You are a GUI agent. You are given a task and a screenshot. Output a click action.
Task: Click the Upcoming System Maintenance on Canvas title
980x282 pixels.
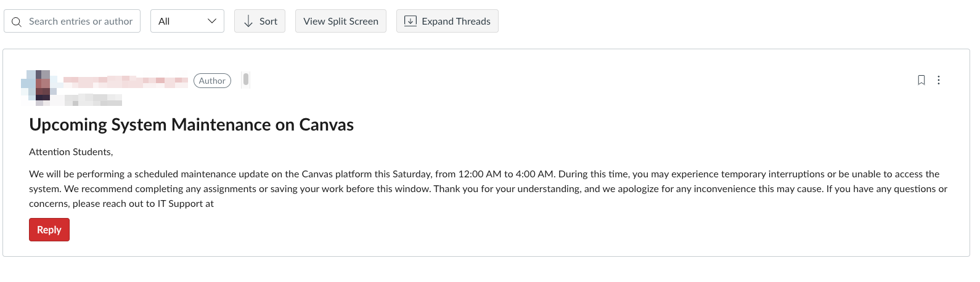pyautogui.click(x=191, y=124)
